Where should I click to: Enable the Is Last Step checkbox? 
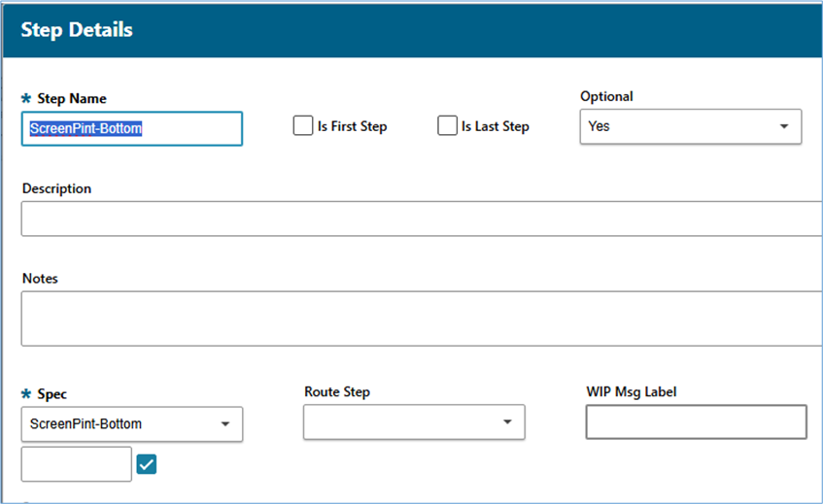click(x=447, y=126)
